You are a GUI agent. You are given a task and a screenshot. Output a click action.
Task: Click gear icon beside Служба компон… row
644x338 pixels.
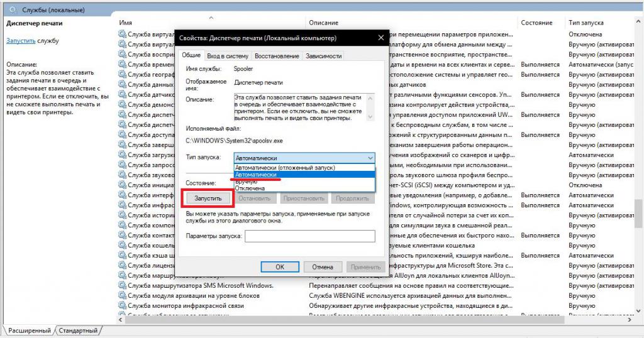pyautogui.click(x=123, y=225)
